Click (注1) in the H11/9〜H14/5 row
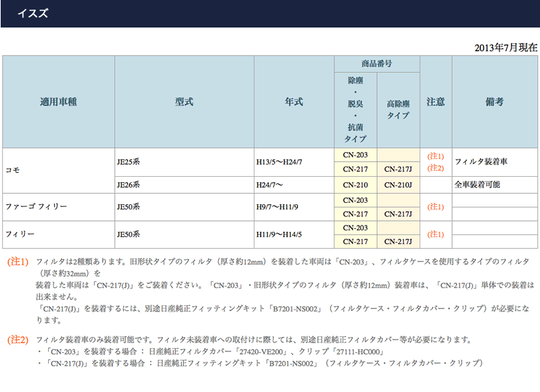540x392 pixels. click(x=435, y=235)
